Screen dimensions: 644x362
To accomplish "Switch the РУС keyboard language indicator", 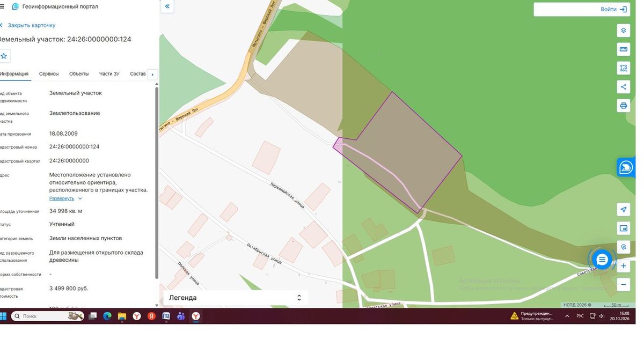I will click(580, 316).
